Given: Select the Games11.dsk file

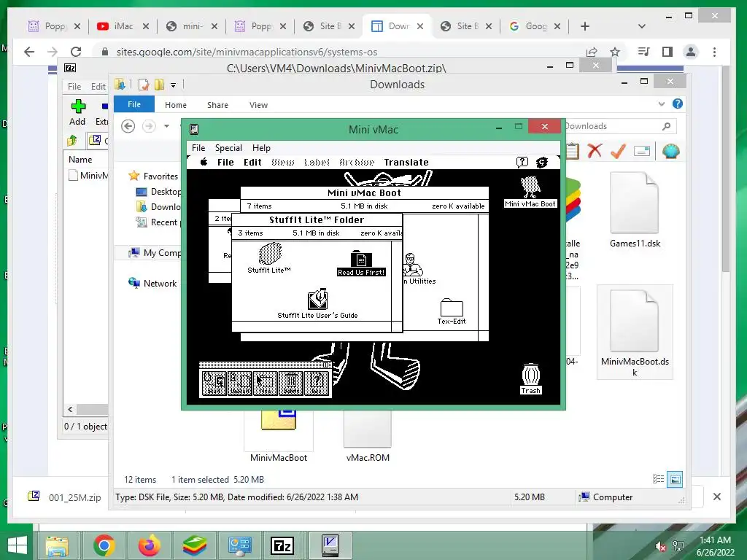Looking at the screenshot, I should tap(635, 211).
